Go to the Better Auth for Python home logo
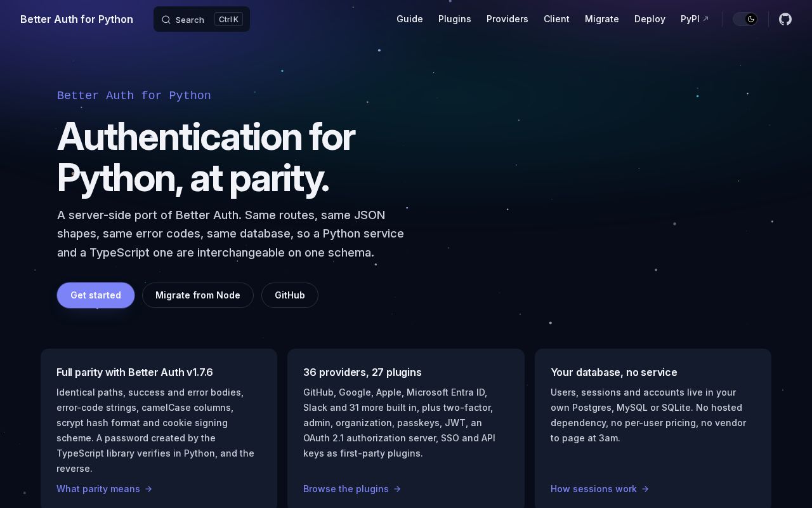Screen dimensions: 812x508 (77, 19)
